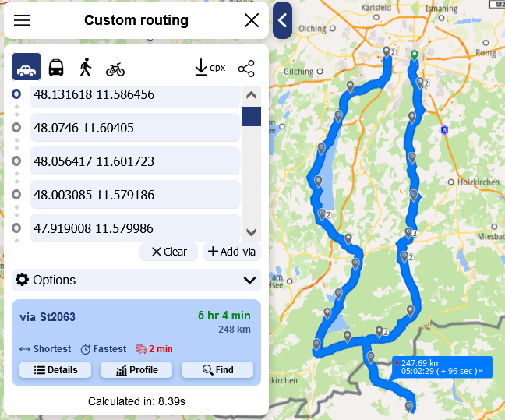The width and height of the screenshot is (505, 420).
Task: Open route Details
Action: coord(55,370)
